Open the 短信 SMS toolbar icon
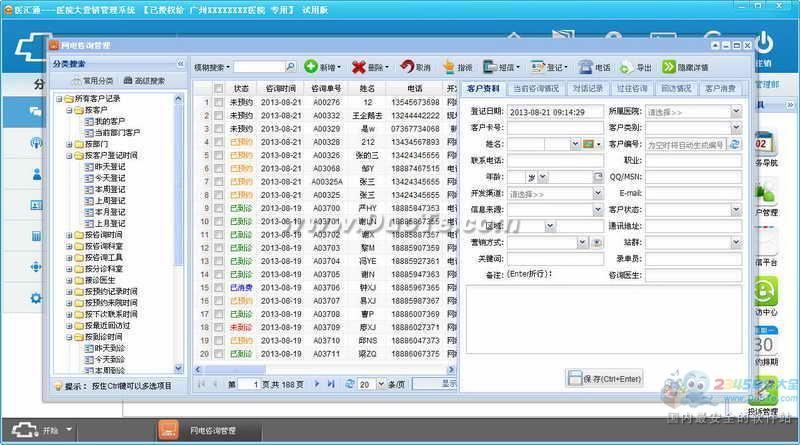 tap(490, 67)
